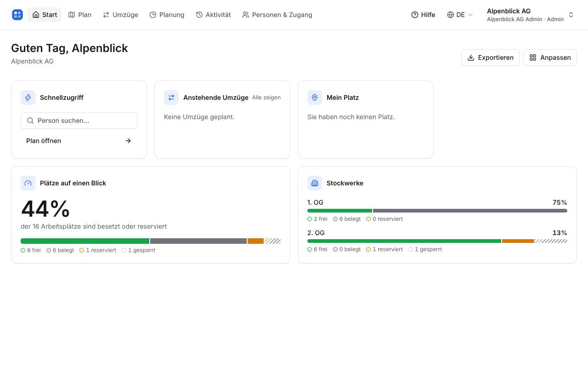The image size is (588, 368).
Task: Open Personen & Zugang section
Action: [x=277, y=15]
